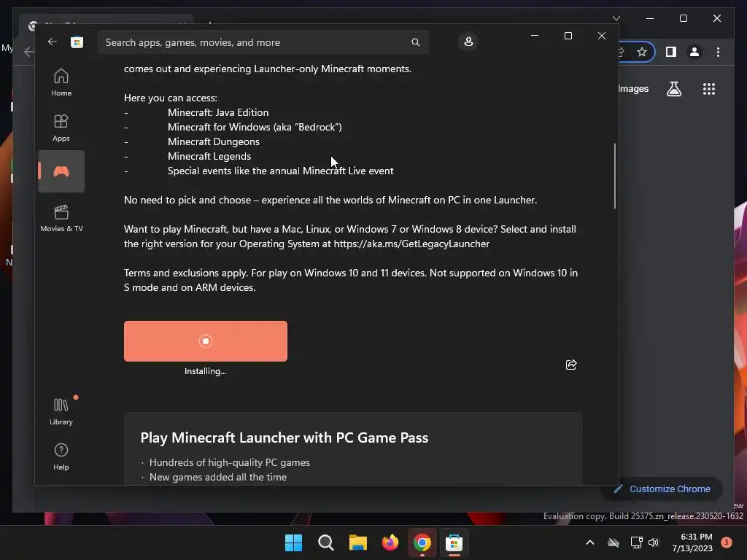The width and height of the screenshot is (747, 560).
Task: Open notification badge in taskbar
Action: click(726, 542)
